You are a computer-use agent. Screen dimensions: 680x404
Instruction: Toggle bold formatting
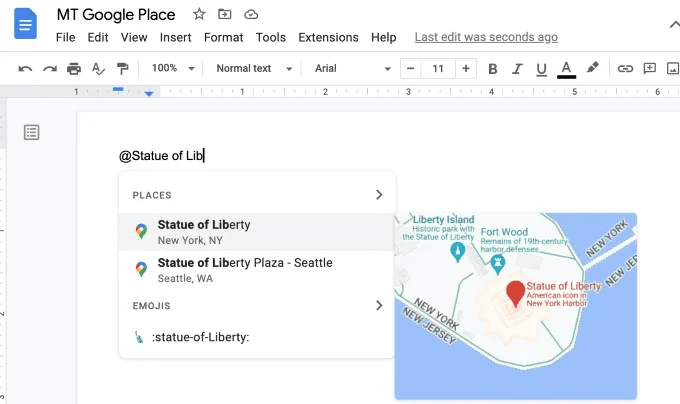[x=492, y=68]
